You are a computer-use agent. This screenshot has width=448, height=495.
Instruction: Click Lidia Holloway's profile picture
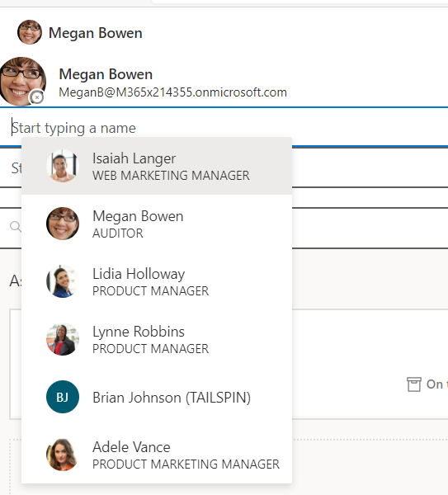63,281
